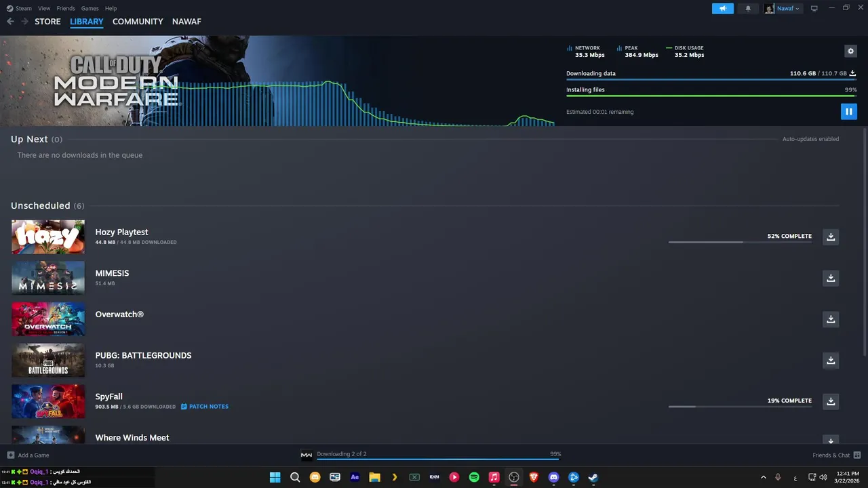Click the Downloading data progress bar

pos(711,80)
